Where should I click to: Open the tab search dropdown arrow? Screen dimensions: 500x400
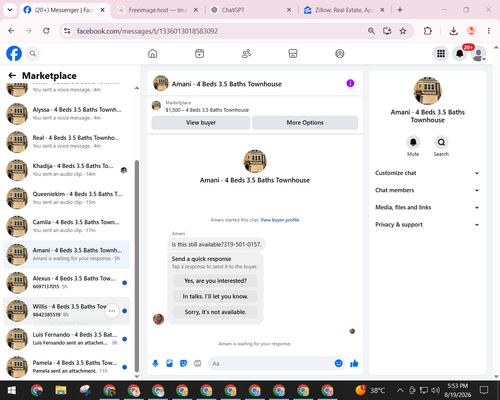10,10
